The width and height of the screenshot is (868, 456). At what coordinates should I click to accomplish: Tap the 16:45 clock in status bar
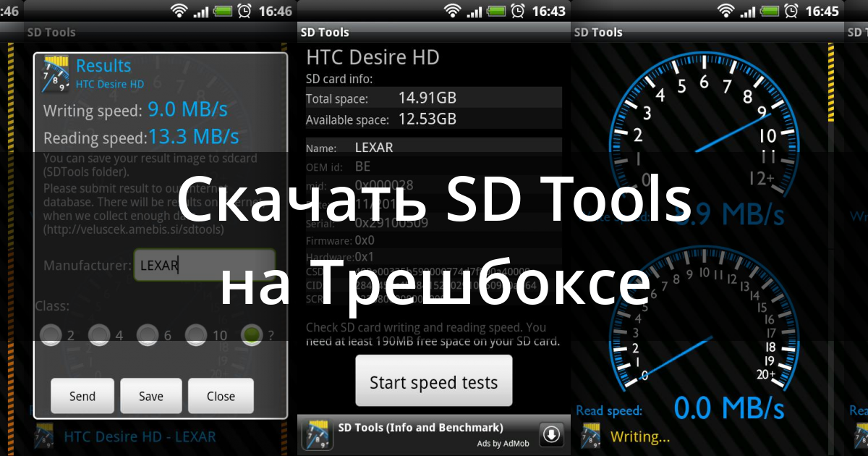[822, 11]
